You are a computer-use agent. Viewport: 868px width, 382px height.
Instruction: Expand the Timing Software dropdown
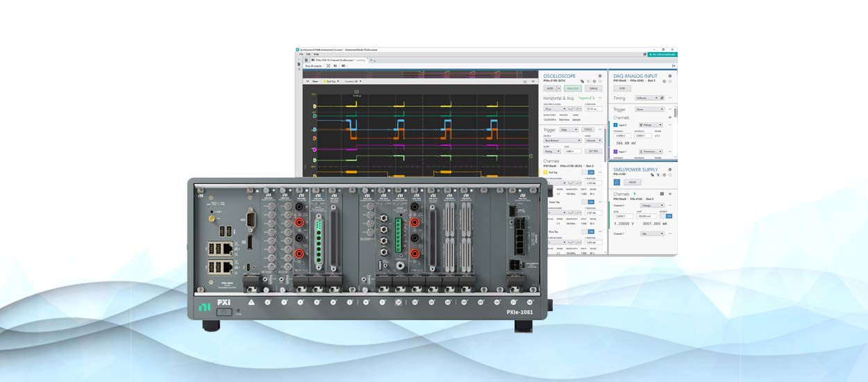[x=646, y=98]
